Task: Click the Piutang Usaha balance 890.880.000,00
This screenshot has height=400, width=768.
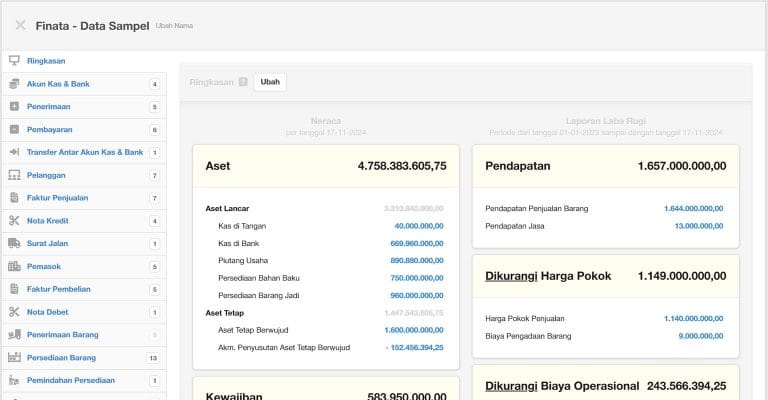Action: [x=417, y=260]
